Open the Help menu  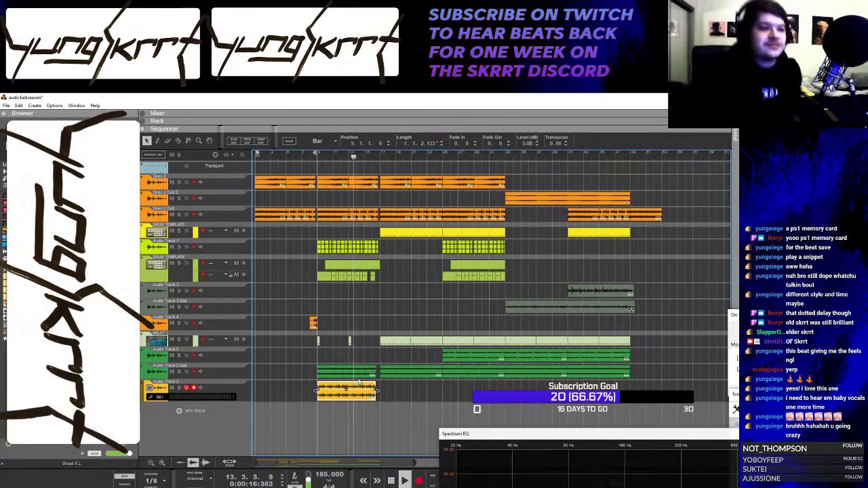click(95, 106)
